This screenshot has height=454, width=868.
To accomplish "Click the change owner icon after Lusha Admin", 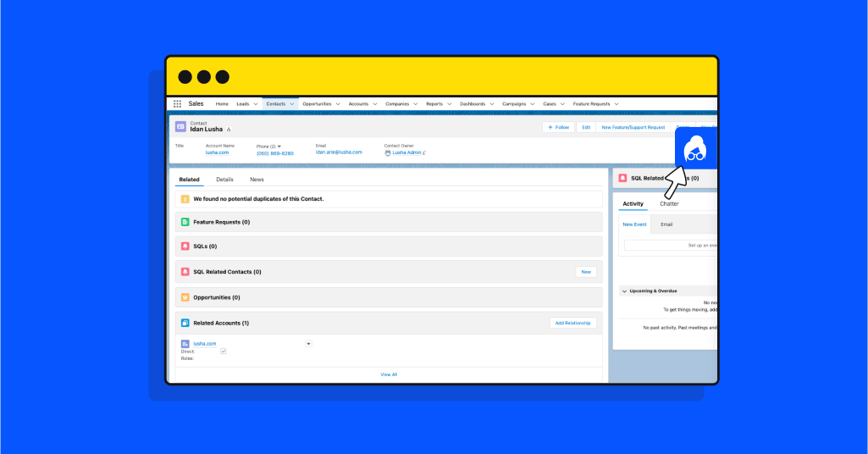I will click(x=424, y=152).
